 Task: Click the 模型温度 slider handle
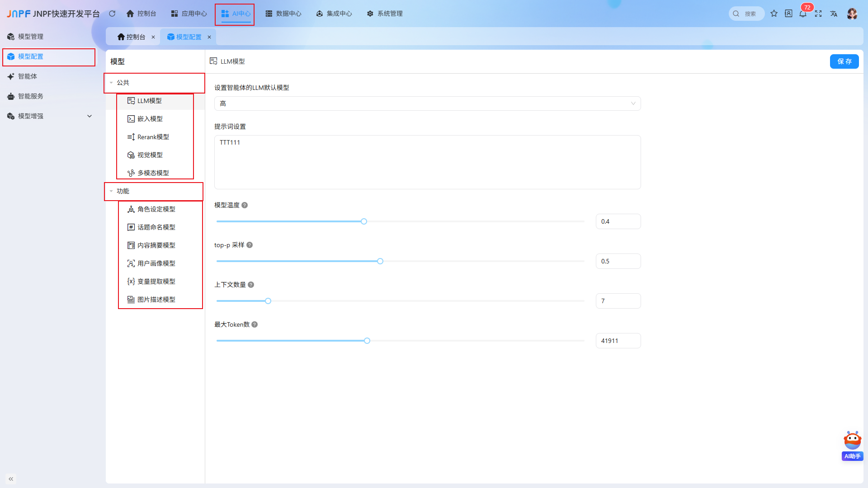[364, 221]
